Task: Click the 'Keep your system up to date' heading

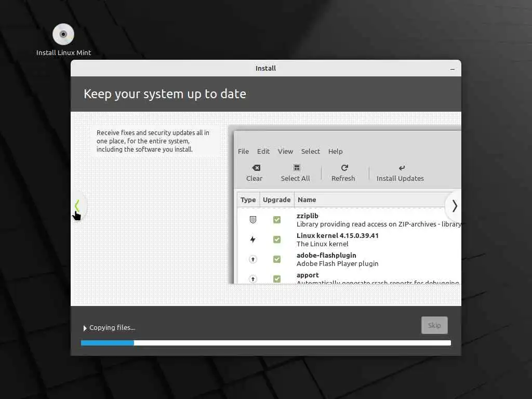Action: coord(165,94)
